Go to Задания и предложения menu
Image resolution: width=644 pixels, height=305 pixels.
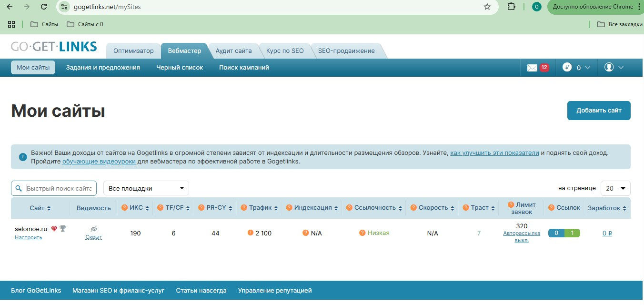(x=103, y=68)
